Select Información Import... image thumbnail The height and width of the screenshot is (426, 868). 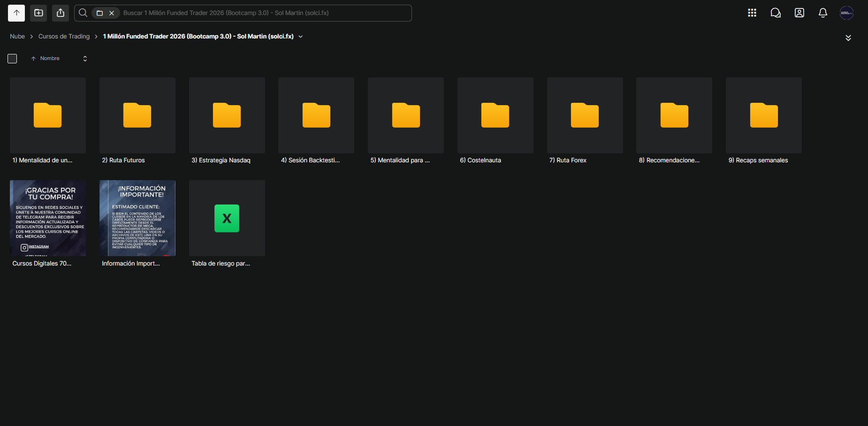pyautogui.click(x=137, y=218)
